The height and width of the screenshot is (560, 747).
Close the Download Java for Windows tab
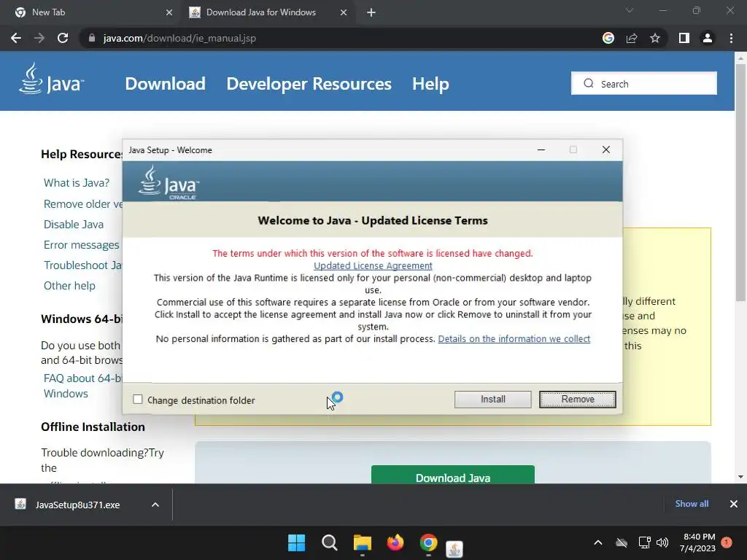344,13
